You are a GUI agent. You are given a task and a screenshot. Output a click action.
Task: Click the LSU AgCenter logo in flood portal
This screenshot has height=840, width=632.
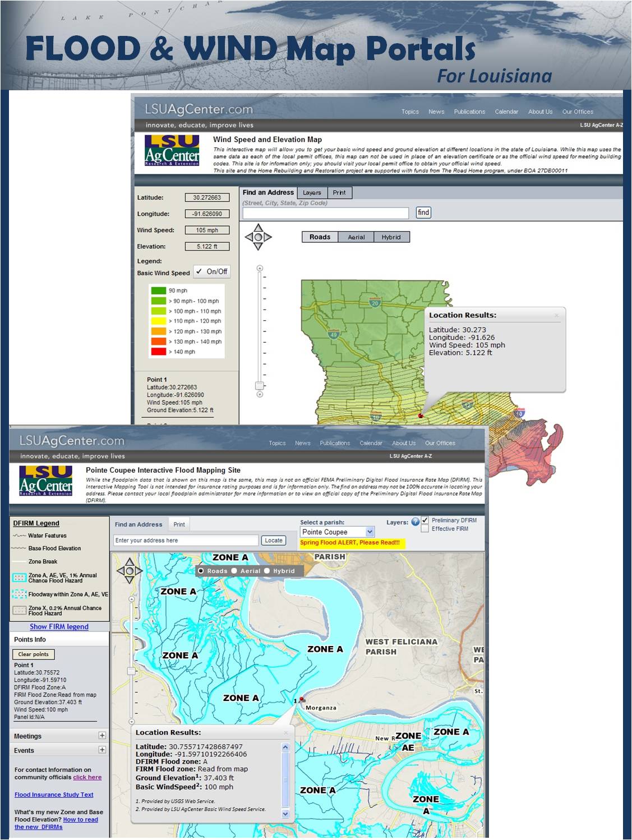(46, 481)
